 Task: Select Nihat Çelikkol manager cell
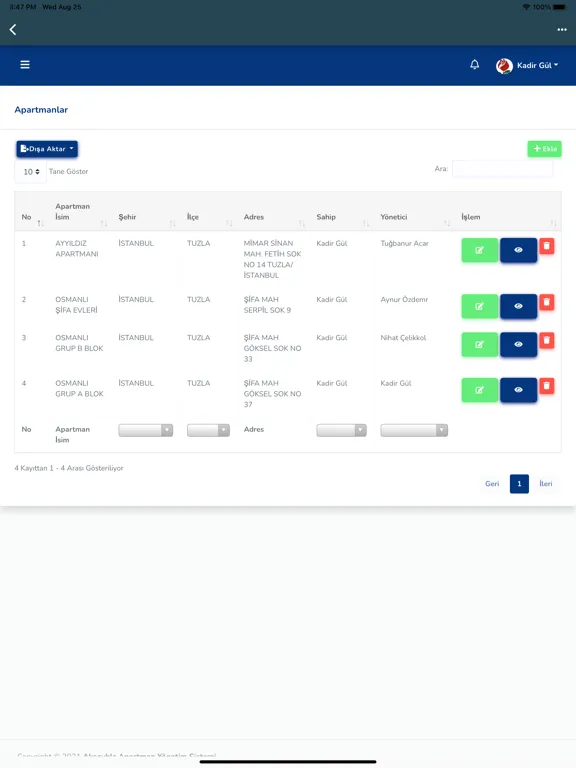click(x=403, y=338)
